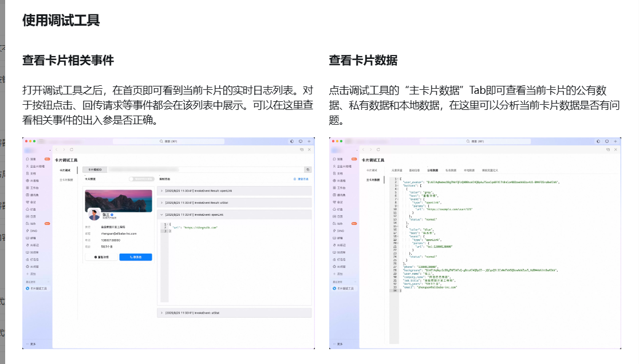639x364 pixels.
Task: Click 卡片调试工具 item in events screenshot sidebar
Action: [x=36, y=288]
